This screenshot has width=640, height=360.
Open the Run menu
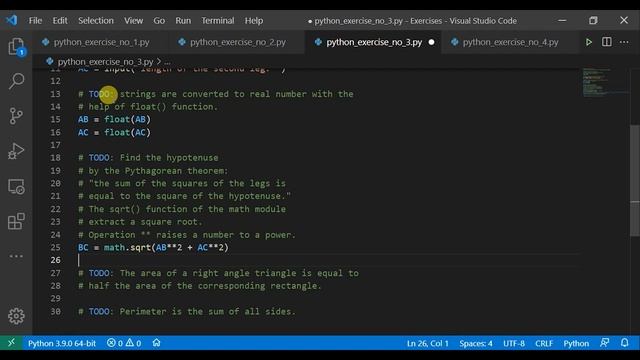pos(183,20)
